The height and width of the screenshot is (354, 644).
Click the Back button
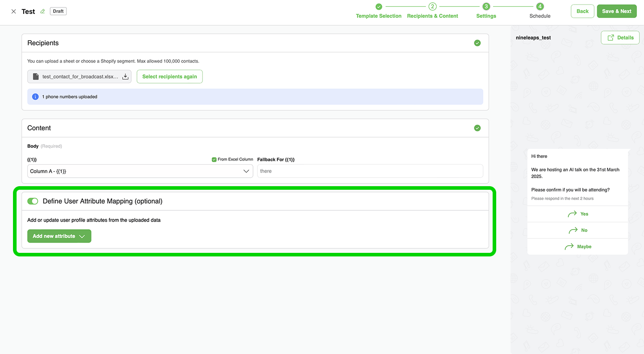(x=582, y=11)
